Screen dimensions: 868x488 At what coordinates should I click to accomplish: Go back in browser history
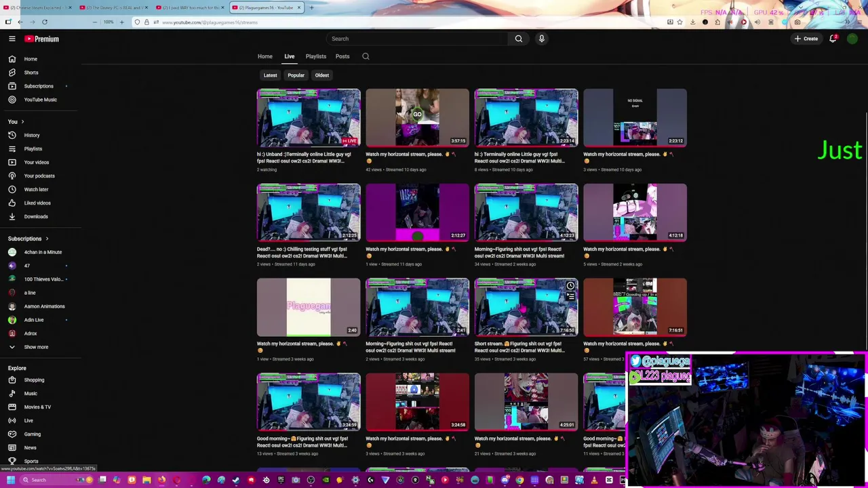pyautogui.click(x=20, y=22)
